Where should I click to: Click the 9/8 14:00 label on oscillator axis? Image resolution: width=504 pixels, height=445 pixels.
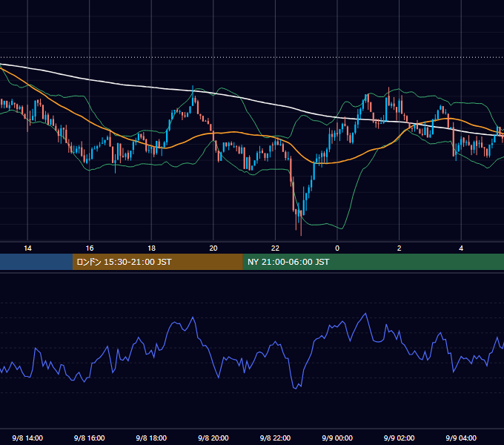(27, 438)
